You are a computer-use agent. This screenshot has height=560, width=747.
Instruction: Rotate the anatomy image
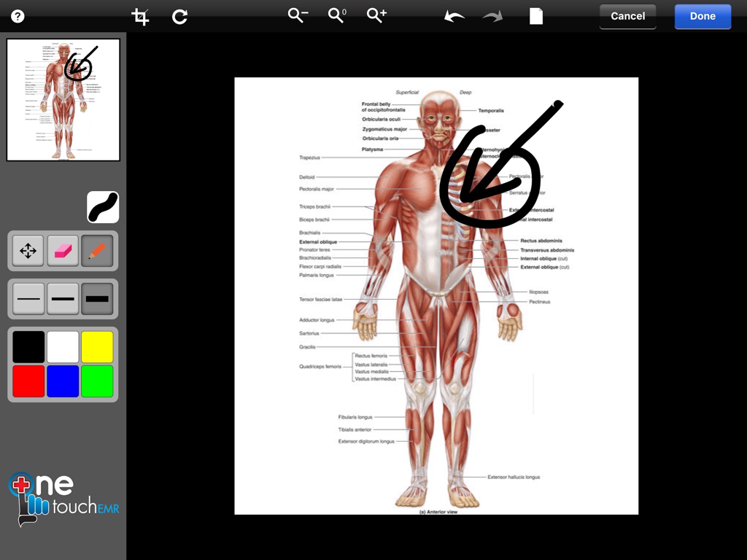pyautogui.click(x=179, y=16)
